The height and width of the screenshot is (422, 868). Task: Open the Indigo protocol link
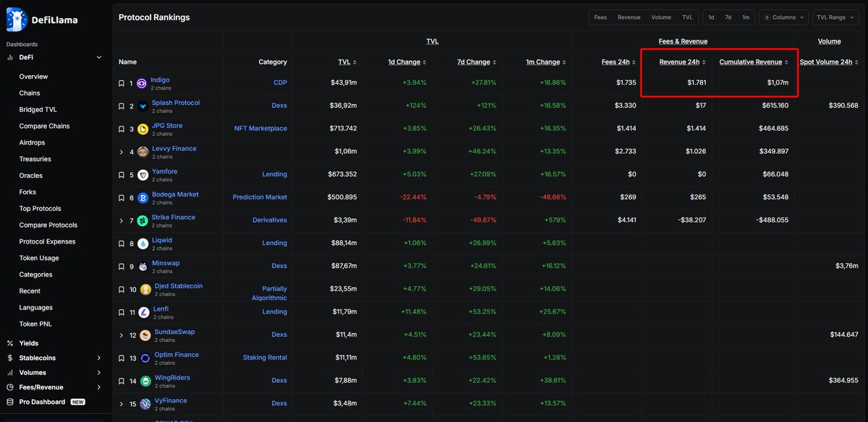point(160,79)
